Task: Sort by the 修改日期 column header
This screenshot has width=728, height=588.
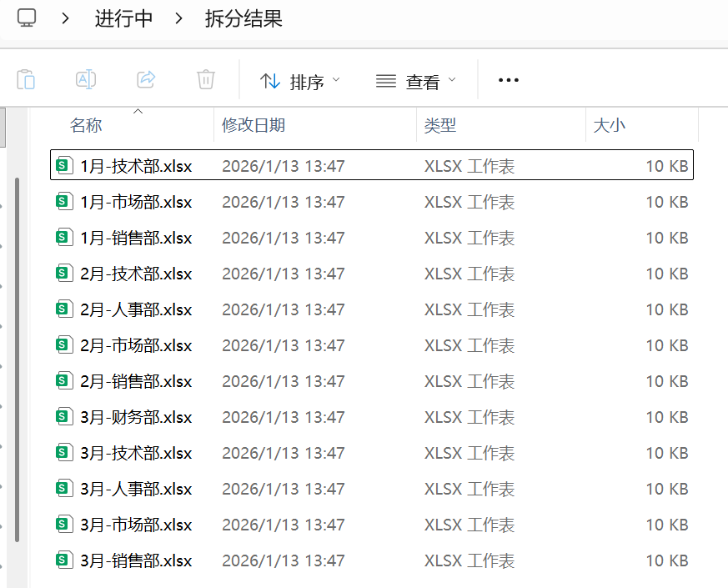Action: coord(254,126)
